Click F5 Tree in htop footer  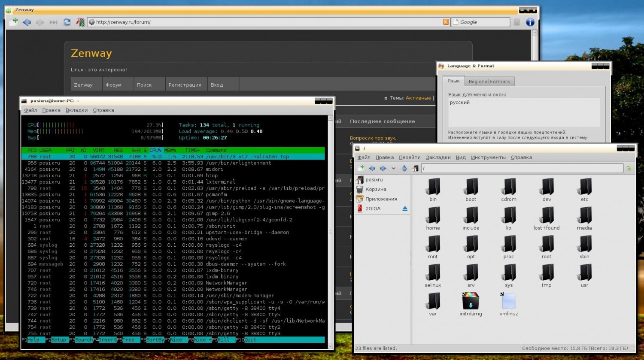point(128,340)
